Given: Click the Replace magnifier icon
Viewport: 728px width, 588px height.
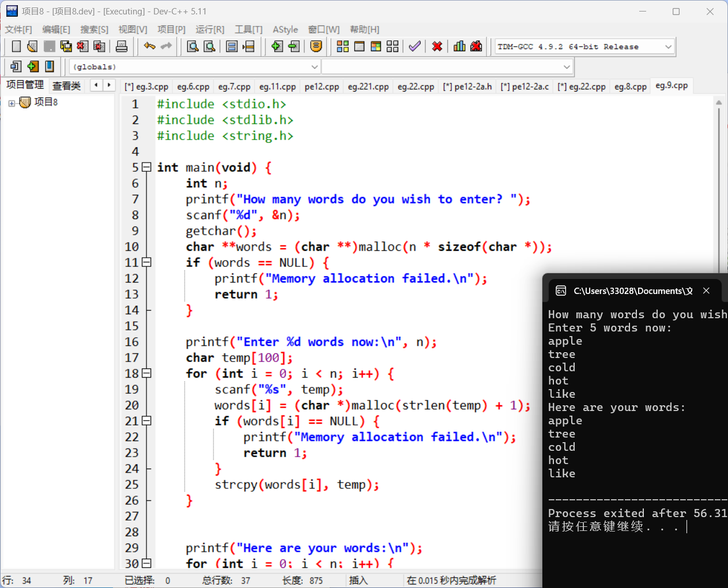Looking at the screenshot, I should 210,46.
